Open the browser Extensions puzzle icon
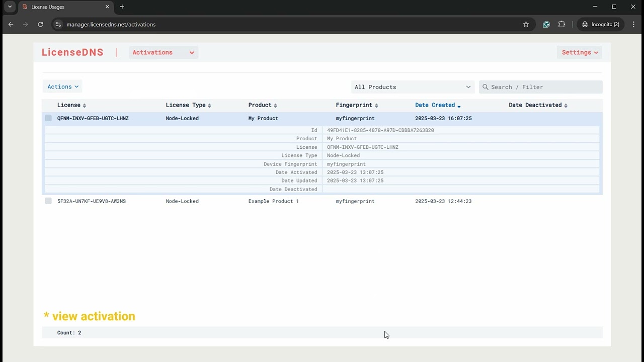This screenshot has height=362, width=644. tap(562, 24)
